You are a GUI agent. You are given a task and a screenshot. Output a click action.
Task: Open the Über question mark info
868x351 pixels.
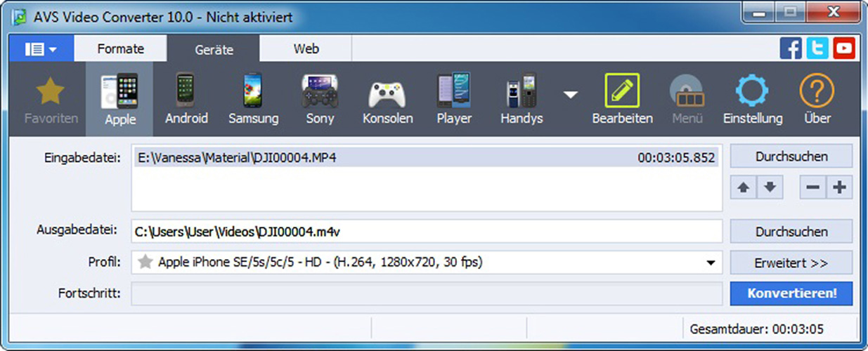point(817,100)
